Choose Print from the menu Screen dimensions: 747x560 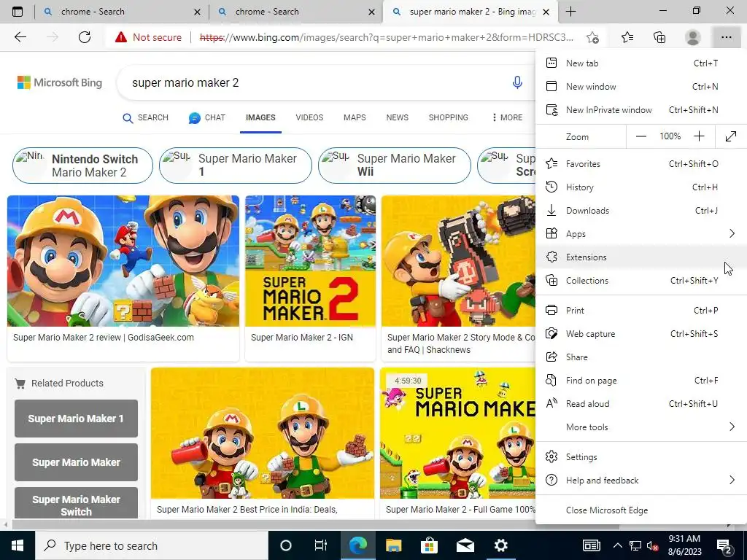[640, 311]
